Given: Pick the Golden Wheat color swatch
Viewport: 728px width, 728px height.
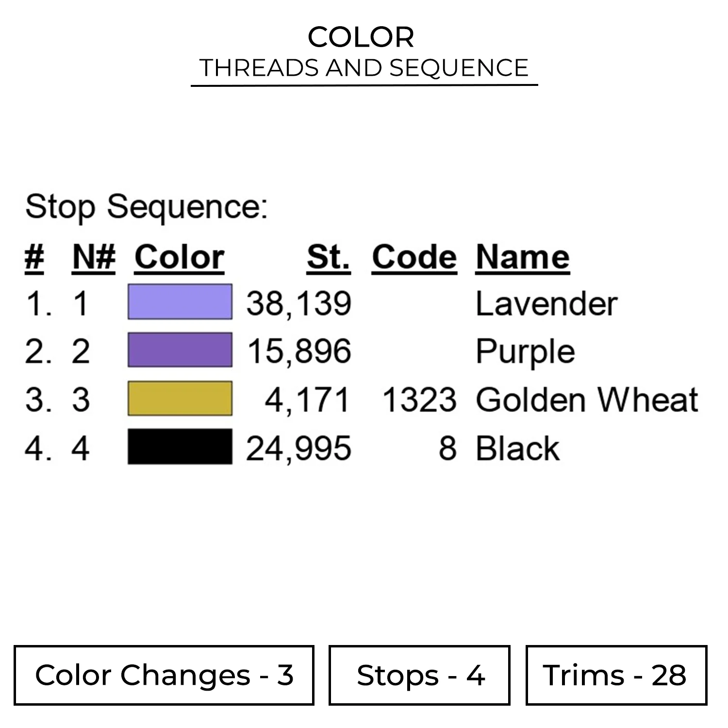Looking at the screenshot, I should [180, 398].
